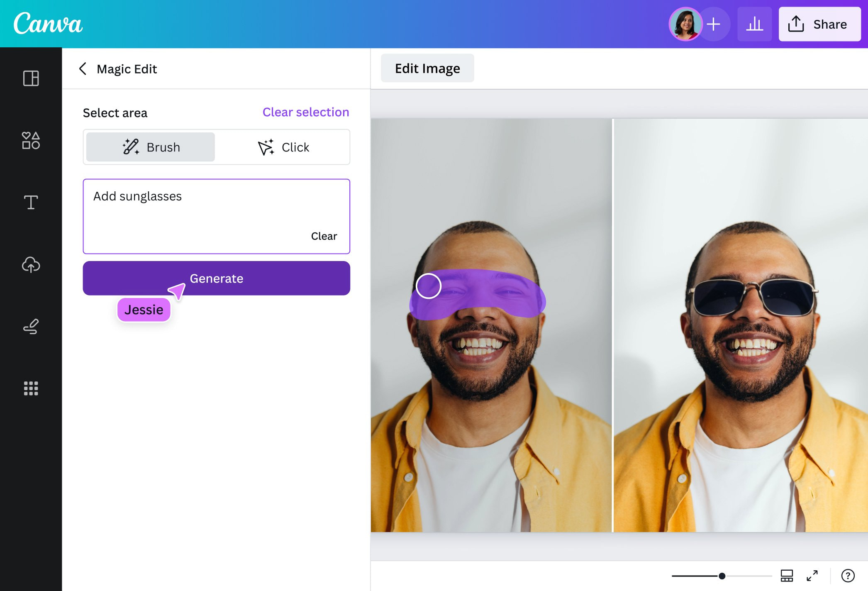Switch selection mode to Click
The height and width of the screenshot is (591, 868).
tap(283, 147)
